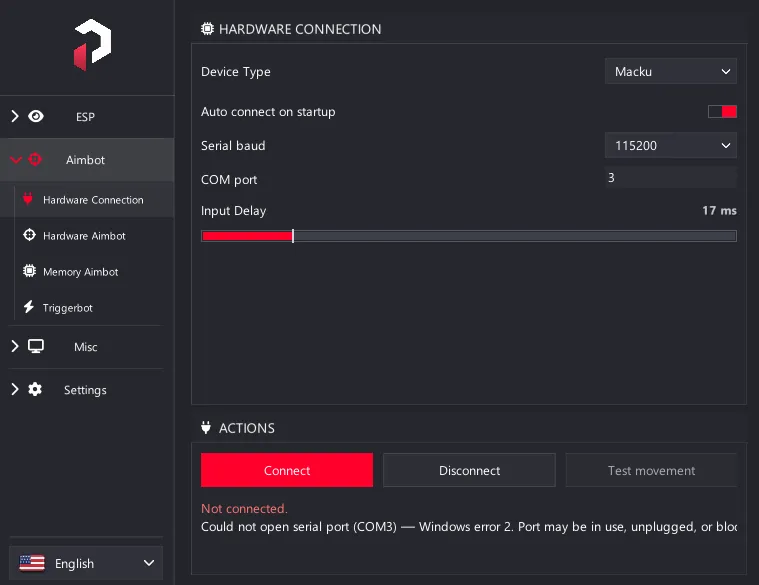Click the Misc monitor icon
This screenshot has height=585, width=759.
coord(36,346)
